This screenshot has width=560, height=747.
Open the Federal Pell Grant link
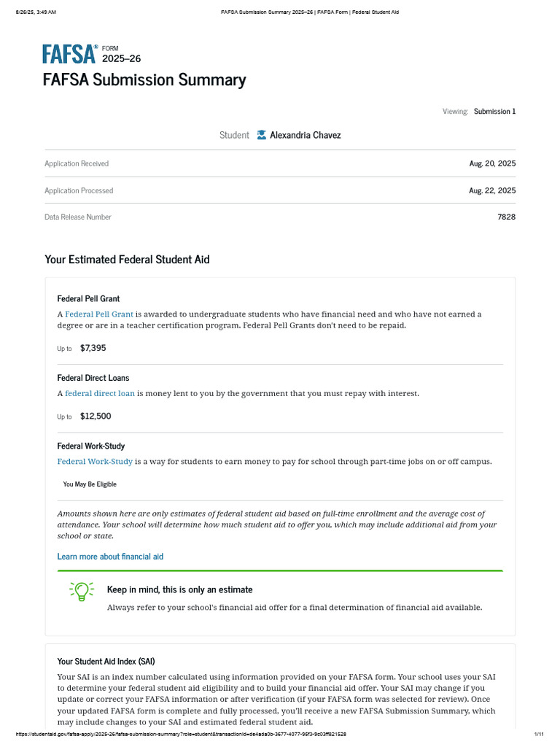click(x=99, y=314)
